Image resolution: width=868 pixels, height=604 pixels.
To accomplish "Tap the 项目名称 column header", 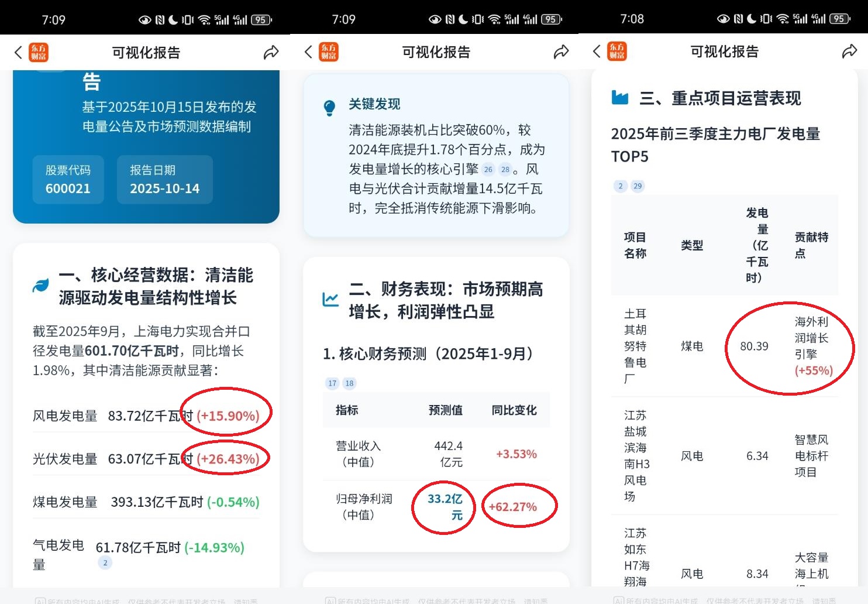I will coord(635,245).
